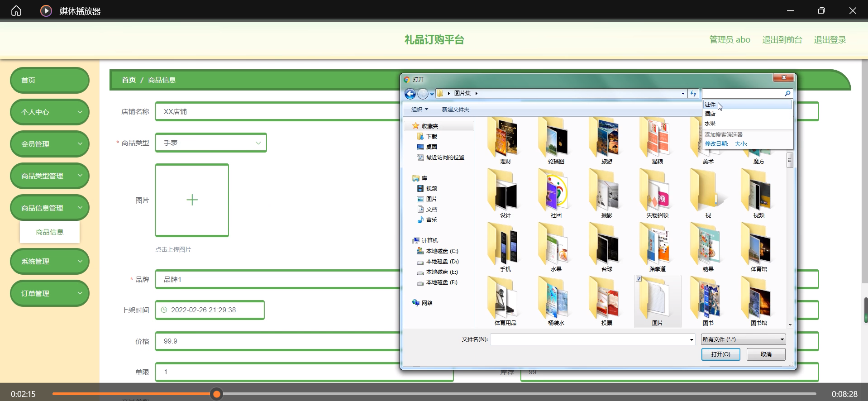Select 水果 from search suggestions
This screenshot has width=868, height=401.
tap(747, 124)
